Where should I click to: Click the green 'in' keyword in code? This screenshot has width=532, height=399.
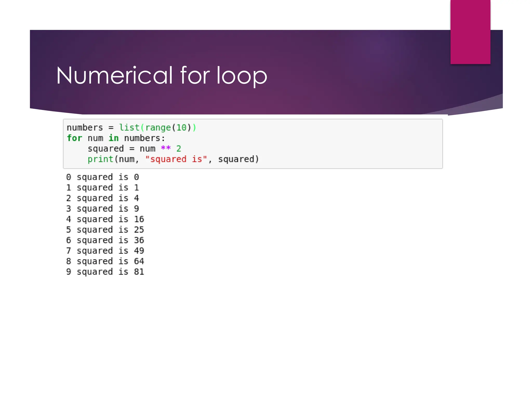point(114,138)
